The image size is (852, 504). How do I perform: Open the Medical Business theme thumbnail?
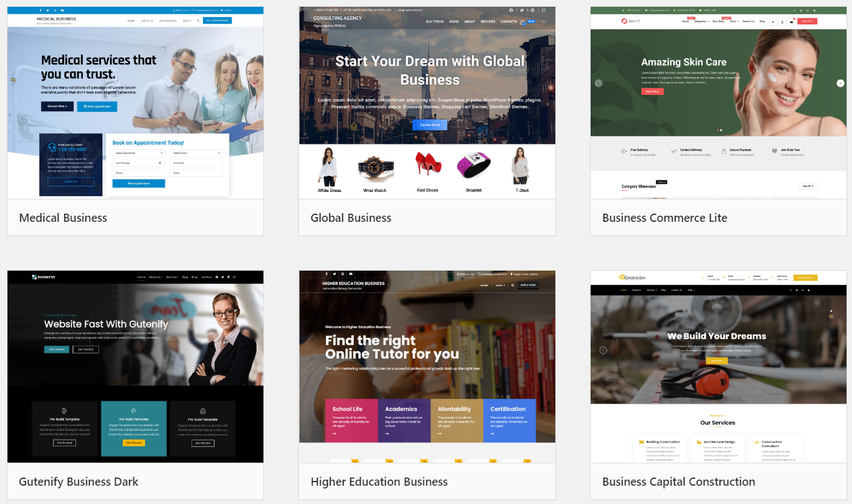135,102
